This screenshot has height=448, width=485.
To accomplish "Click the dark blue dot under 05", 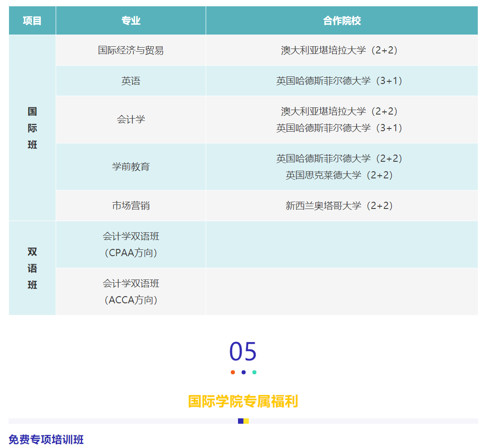I will pyautogui.click(x=243, y=372).
